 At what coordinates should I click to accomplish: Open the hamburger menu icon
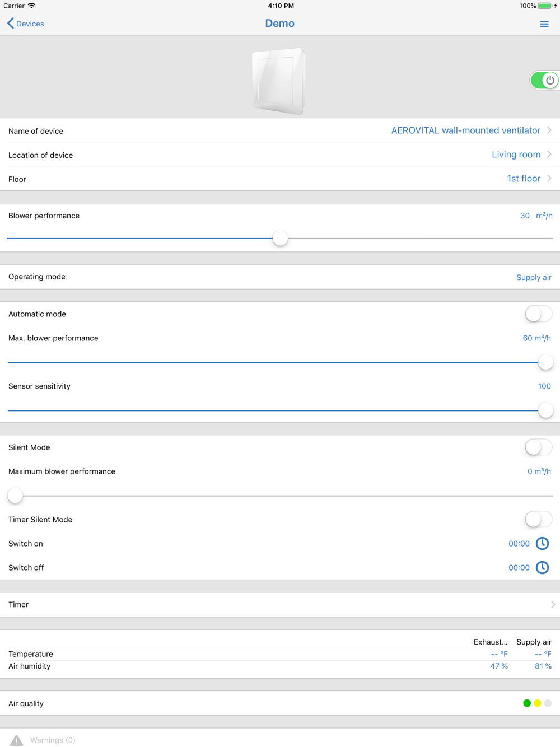pyautogui.click(x=544, y=24)
